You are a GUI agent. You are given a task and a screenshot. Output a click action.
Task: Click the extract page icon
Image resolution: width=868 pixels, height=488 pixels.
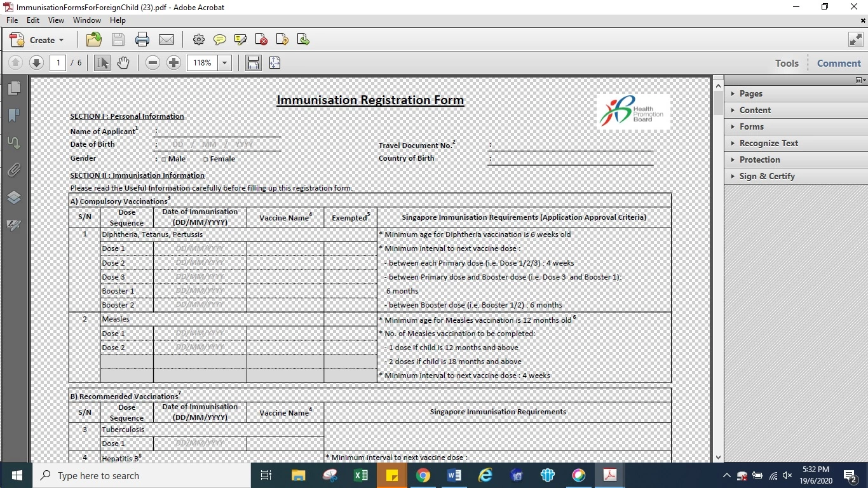point(303,39)
